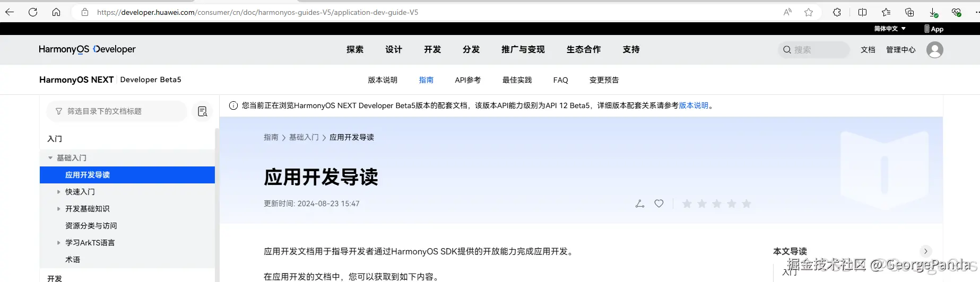
Task: Switch to the 版本说明 tab
Action: (383, 80)
